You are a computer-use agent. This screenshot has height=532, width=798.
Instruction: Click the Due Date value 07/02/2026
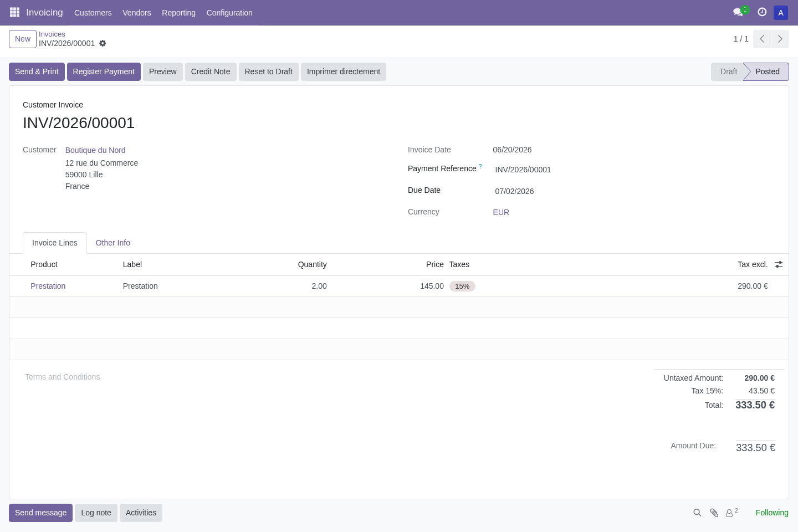coord(514,191)
